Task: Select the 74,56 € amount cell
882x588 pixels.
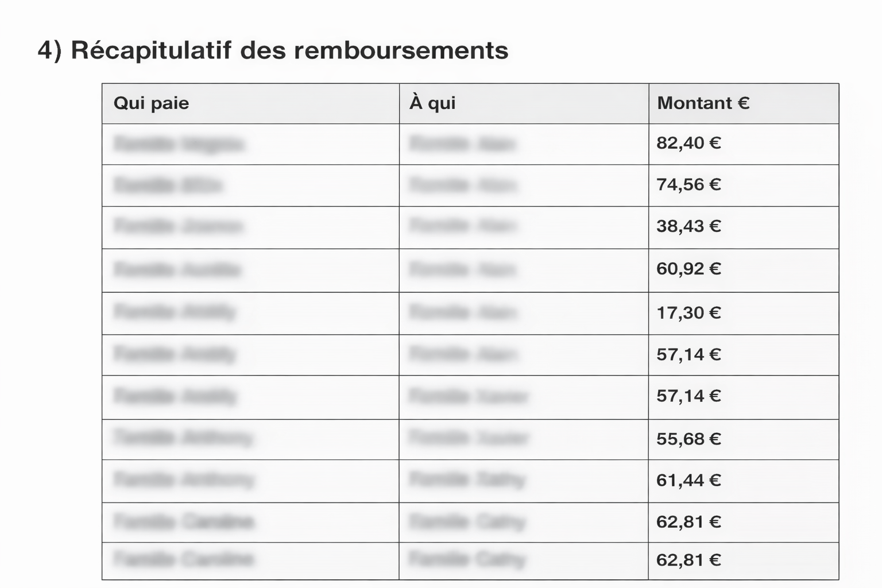Action: click(688, 185)
